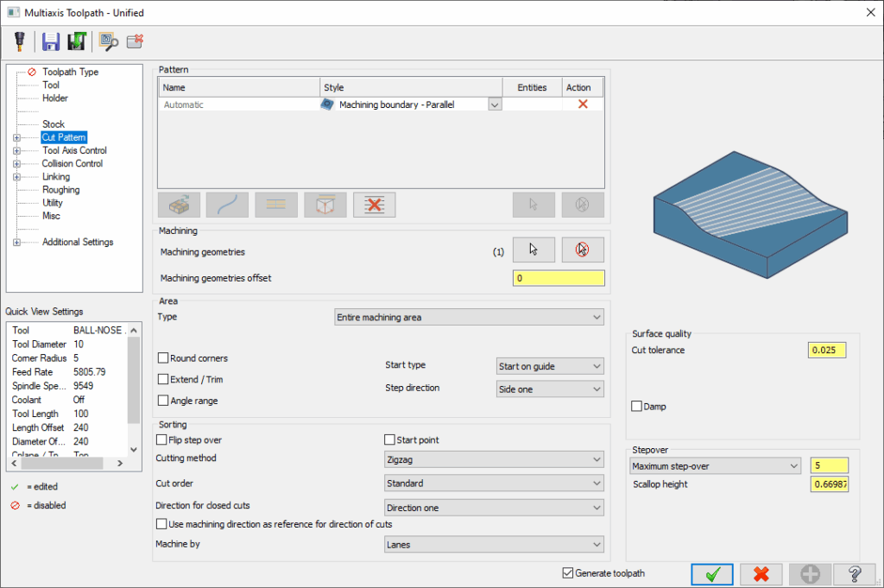Viewport: 884px width, 588px height.
Task: Click the curve pattern button below Pattern table
Action: tap(227, 205)
